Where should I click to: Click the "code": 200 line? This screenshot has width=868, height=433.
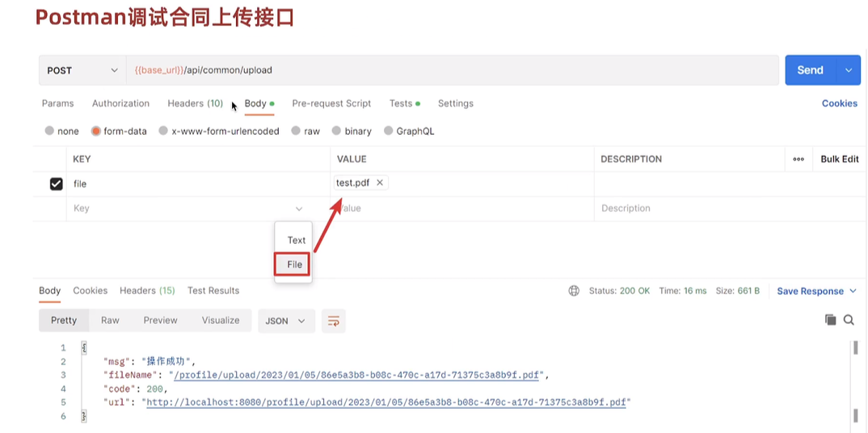click(x=135, y=389)
